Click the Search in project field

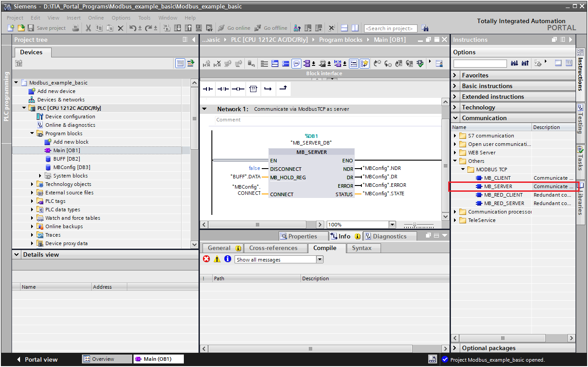tap(390, 28)
